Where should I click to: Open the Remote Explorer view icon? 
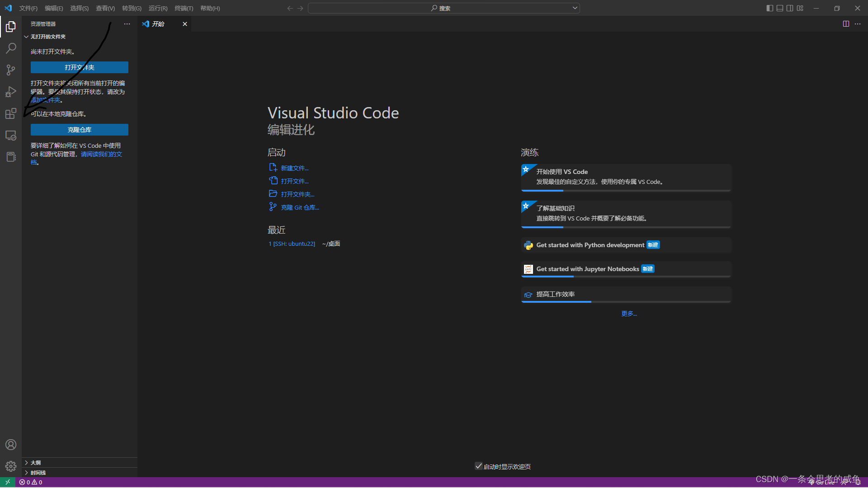(x=11, y=135)
